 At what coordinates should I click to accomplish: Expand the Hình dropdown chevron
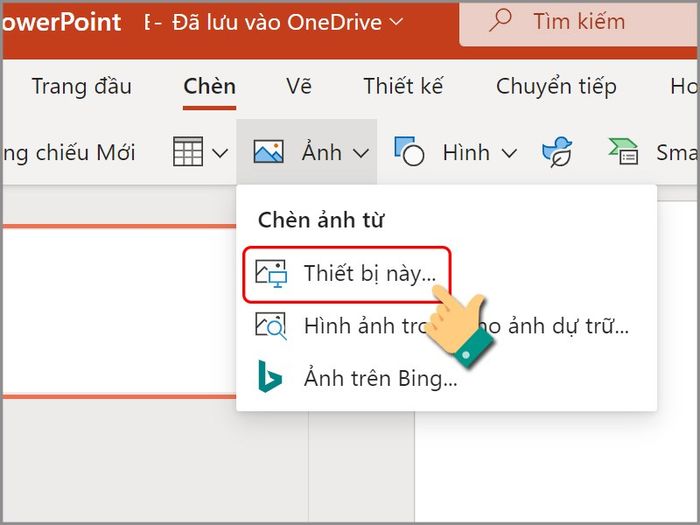[x=509, y=153]
